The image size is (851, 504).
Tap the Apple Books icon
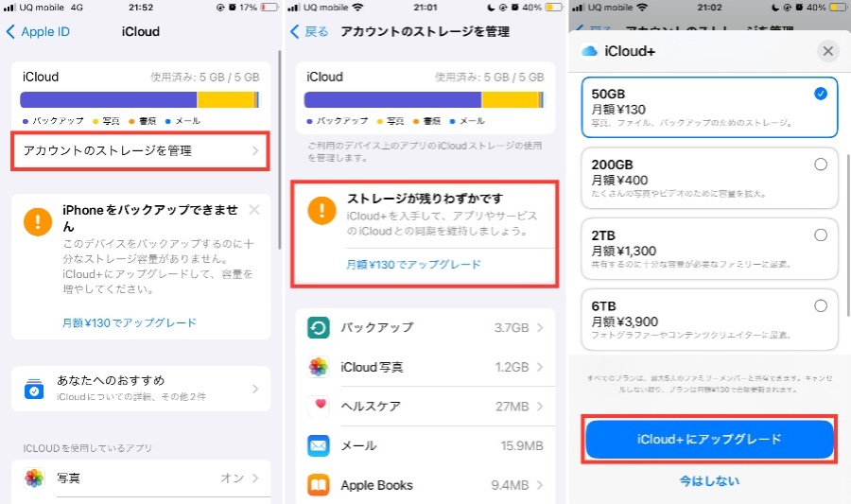pos(319,485)
